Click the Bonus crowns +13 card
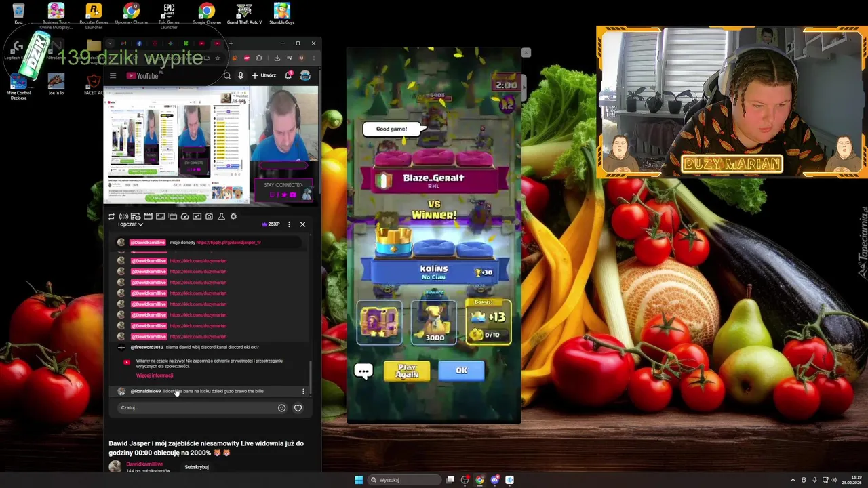Screen dimensions: 868x488 tap(488, 323)
